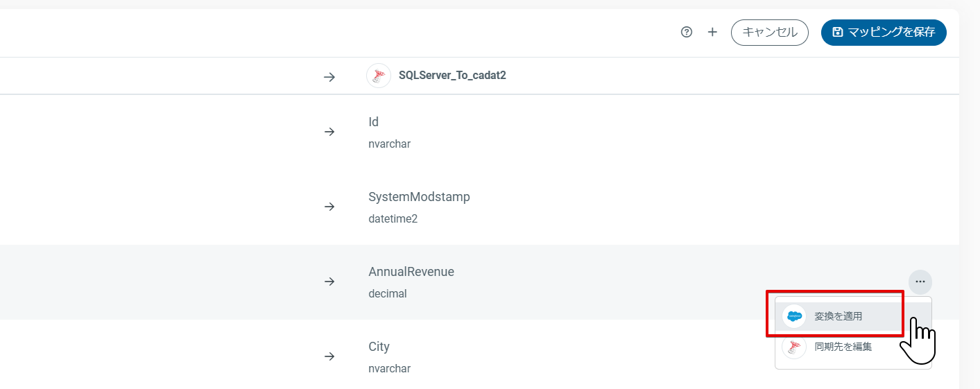Select the Id nvarchar destination field
Viewport: 980px width, 389px height.
tap(389, 132)
